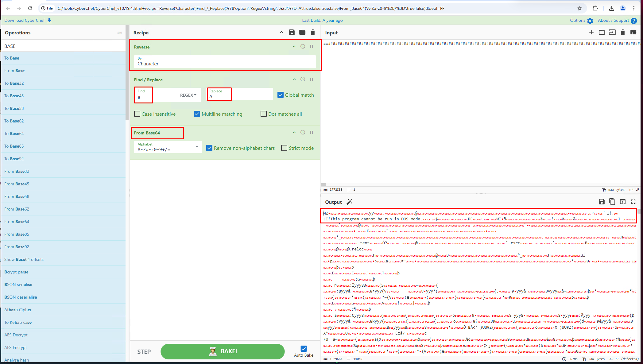The height and width of the screenshot is (364, 643).
Task: Change output character encoding Raw Bytes
Action: coord(594,359)
